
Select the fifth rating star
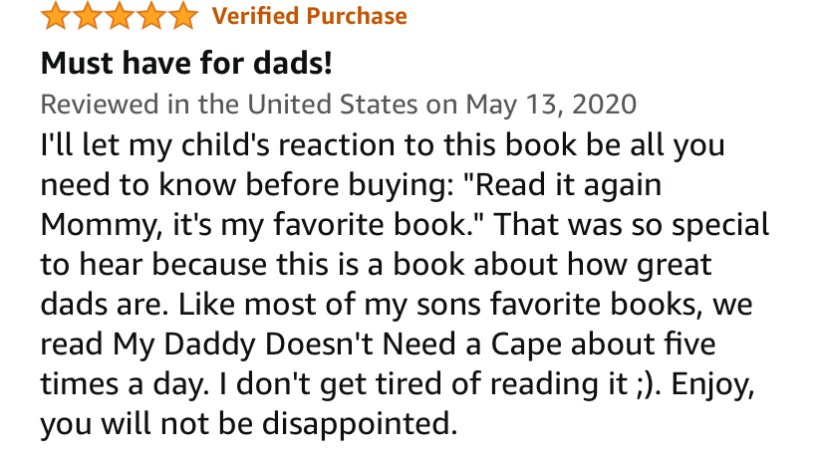click(184, 16)
